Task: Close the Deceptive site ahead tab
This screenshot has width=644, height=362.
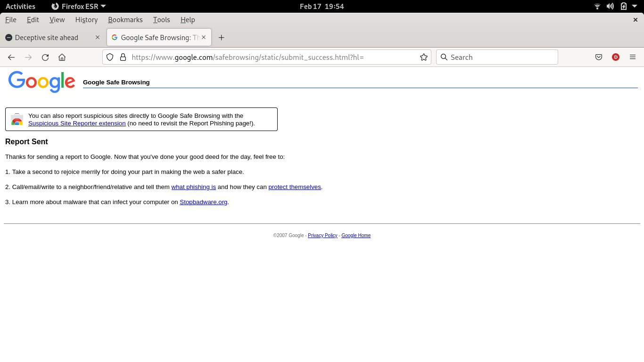Action: click(98, 37)
